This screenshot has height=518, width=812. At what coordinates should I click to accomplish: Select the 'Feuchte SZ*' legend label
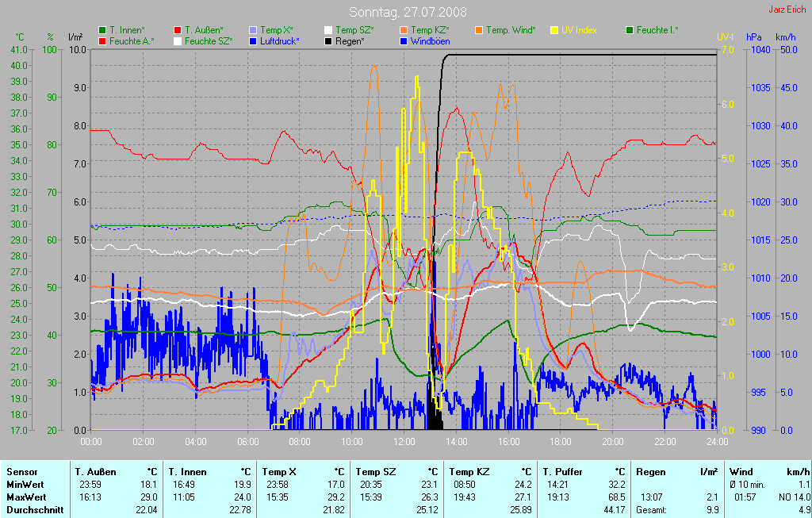click(x=209, y=41)
